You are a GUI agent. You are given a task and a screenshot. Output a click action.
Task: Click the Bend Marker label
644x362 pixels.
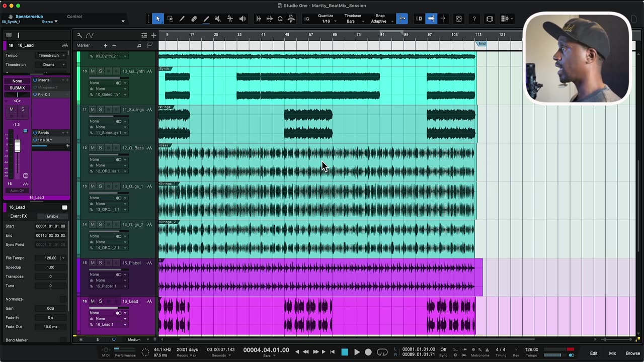[17, 340]
